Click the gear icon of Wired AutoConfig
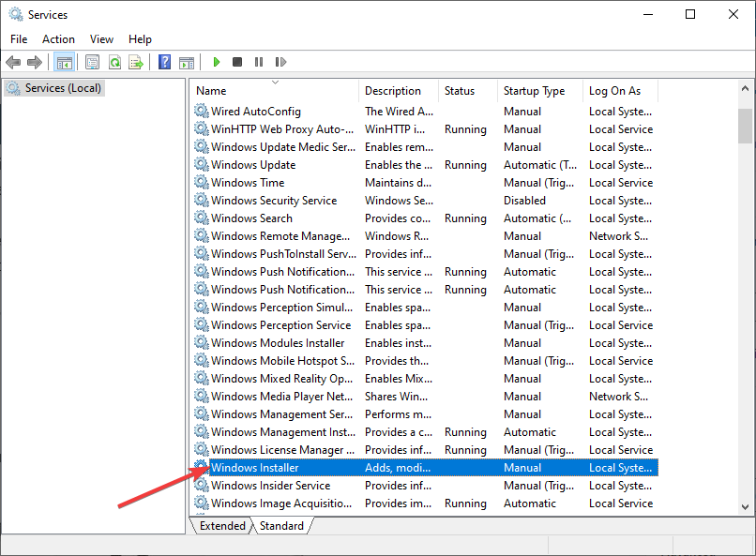The image size is (756, 556). (x=201, y=111)
